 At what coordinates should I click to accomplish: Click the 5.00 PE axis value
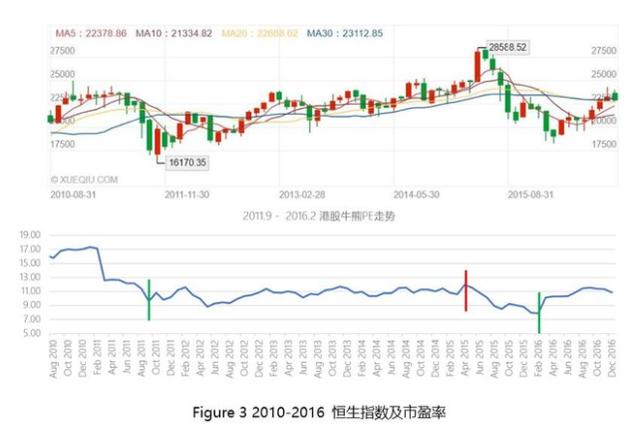30,333
